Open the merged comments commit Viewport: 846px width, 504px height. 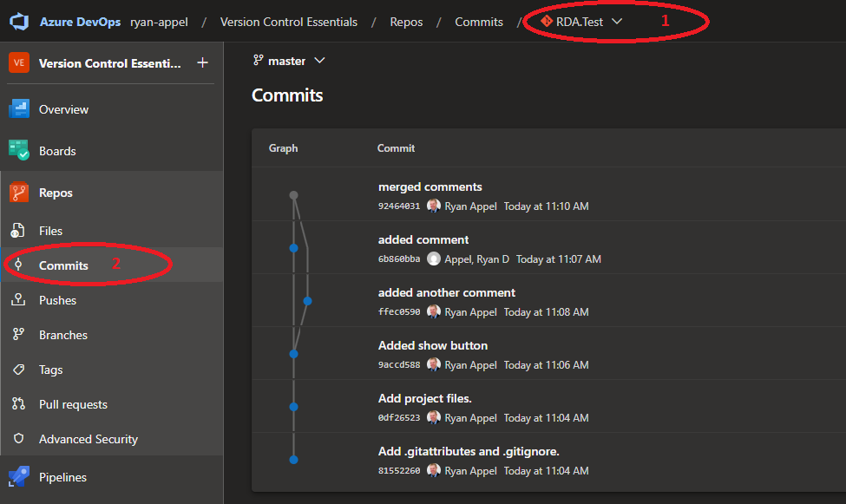(x=430, y=187)
